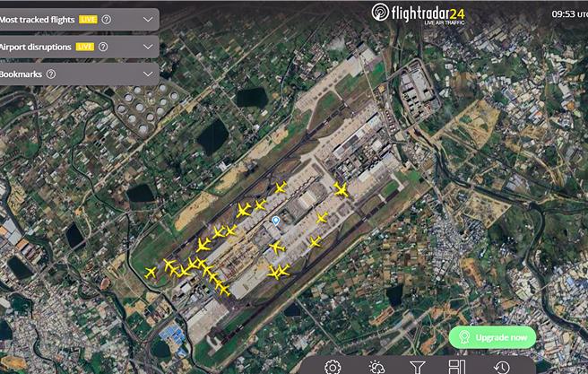588x374 pixels.
Task: Click the LIVE badge on Most tracked flights
Action: point(88,20)
